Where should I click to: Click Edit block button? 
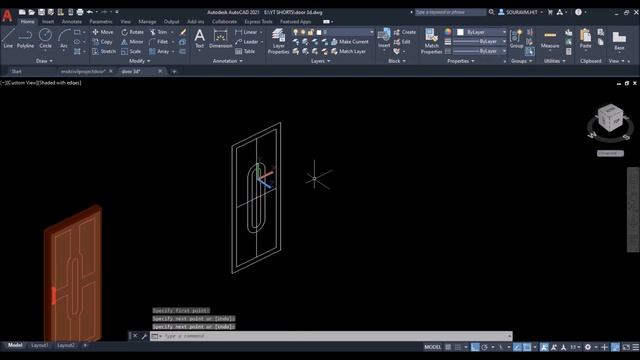point(402,42)
